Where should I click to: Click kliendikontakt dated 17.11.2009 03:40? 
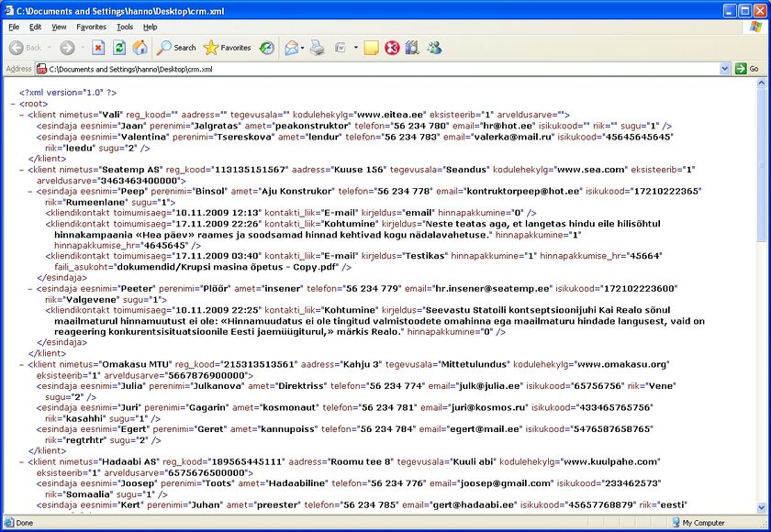click(x=354, y=261)
